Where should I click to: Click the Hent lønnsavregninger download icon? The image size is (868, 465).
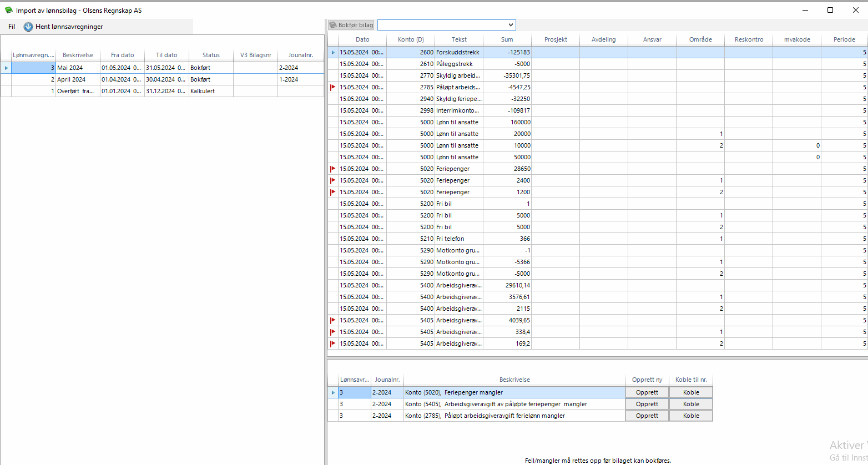[28, 27]
